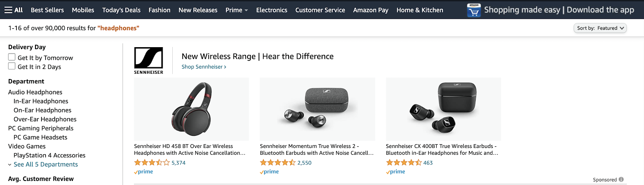Select PC Game Headsets category

(x=40, y=137)
